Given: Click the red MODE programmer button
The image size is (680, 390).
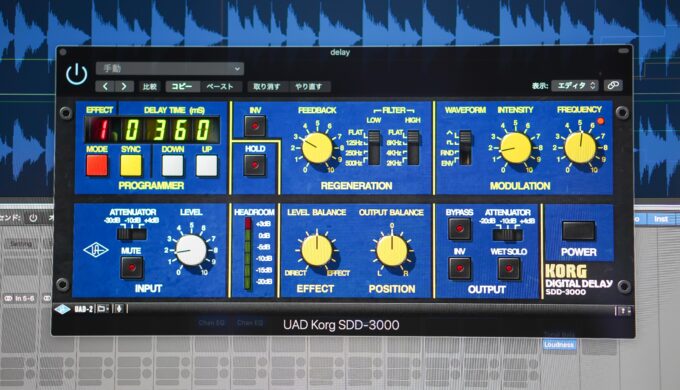Looking at the screenshot, I should click(97, 165).
